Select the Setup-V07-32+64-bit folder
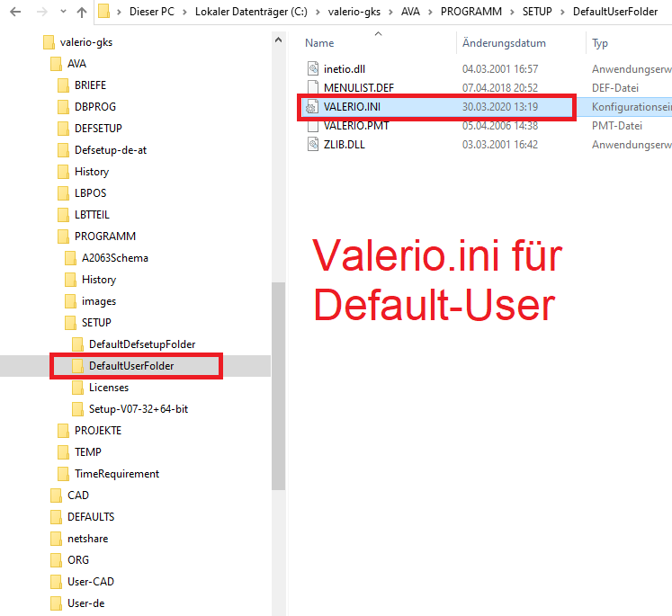Image resolution: width=672 pixels, height=616 pixels. (x=138, y=409)
